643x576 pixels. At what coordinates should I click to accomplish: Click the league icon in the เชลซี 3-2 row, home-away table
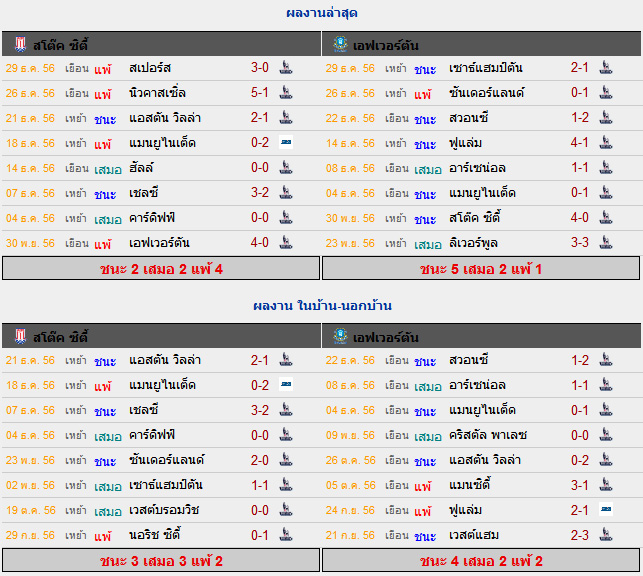click(x=286, y=410)
